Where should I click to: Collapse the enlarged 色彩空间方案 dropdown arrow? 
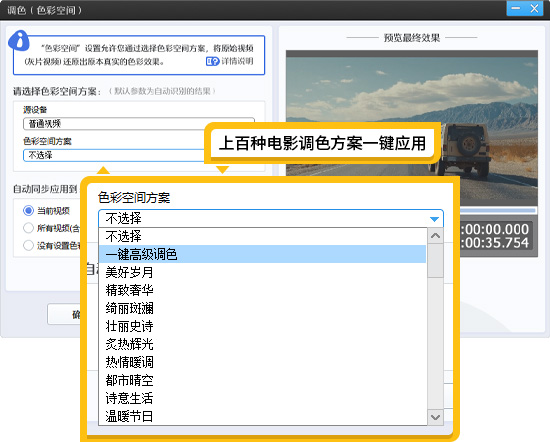(x=434, y=219)
